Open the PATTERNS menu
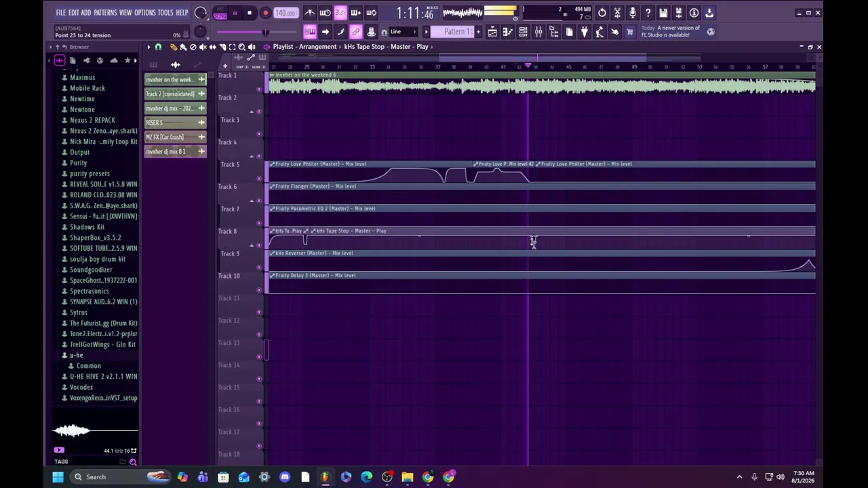Image resolution: width=868 pixels, height=488 pixels. pyautogui.click(x=105, y=13)
